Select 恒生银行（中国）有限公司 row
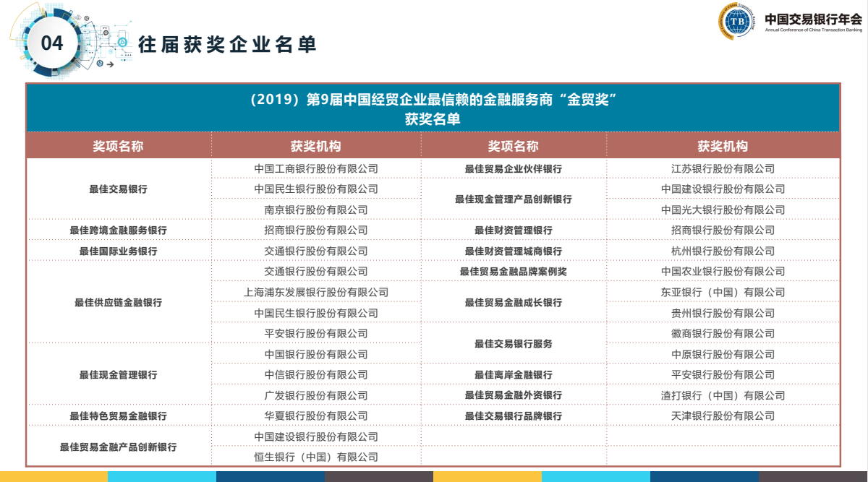 (x=316, y=457)
